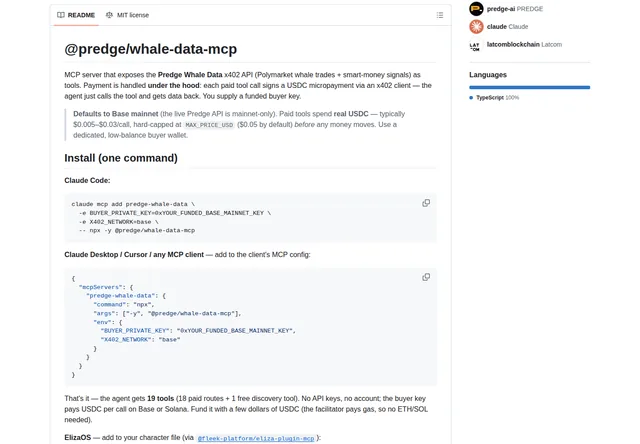Copy the mcpServers JSON config
The image size is (640, 444).
426,278
